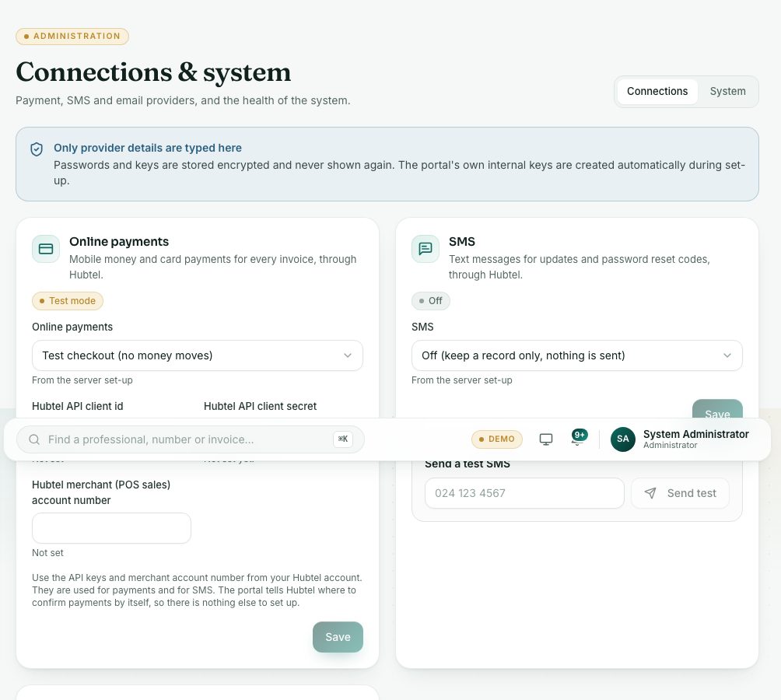Click the paper plane Send test icon
The image size is (781, 700).
point(650,493)
